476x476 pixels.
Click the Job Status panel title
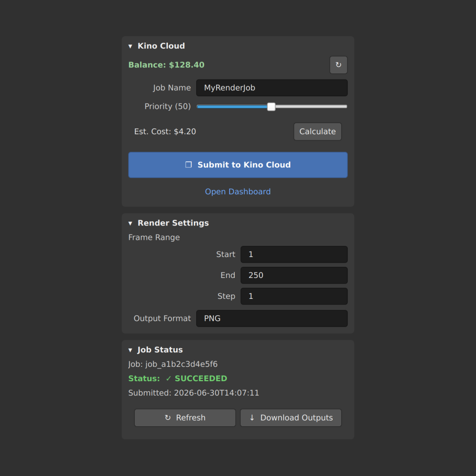point(160,350)
